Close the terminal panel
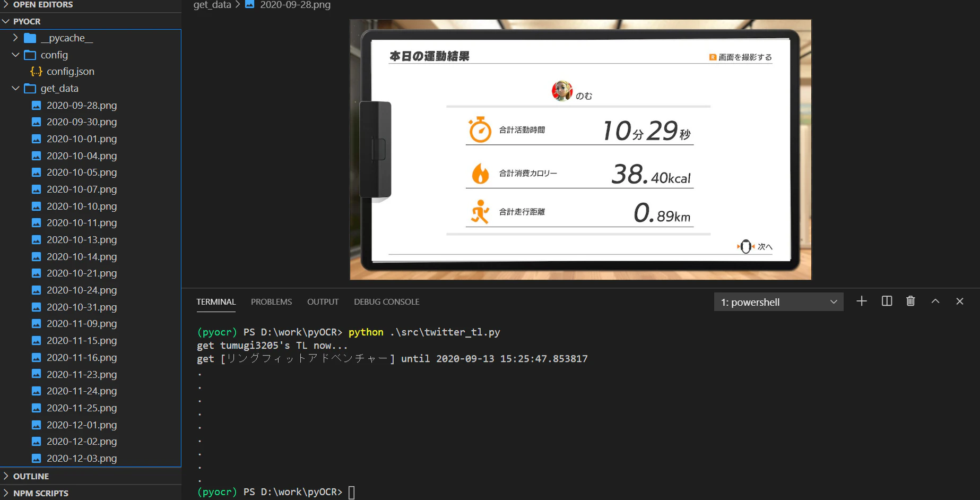 pyautogui.click(x=960, y=301)
